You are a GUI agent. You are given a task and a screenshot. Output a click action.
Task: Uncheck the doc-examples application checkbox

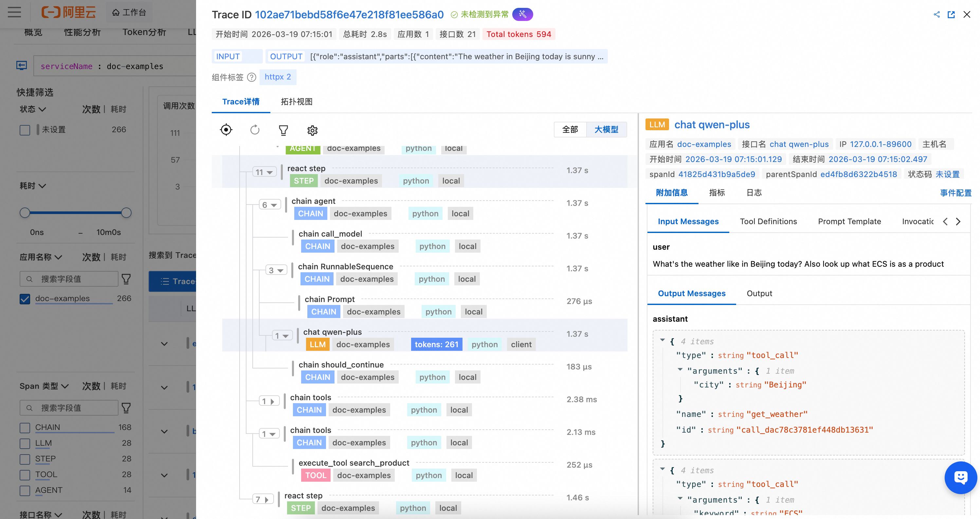point(25,299)
